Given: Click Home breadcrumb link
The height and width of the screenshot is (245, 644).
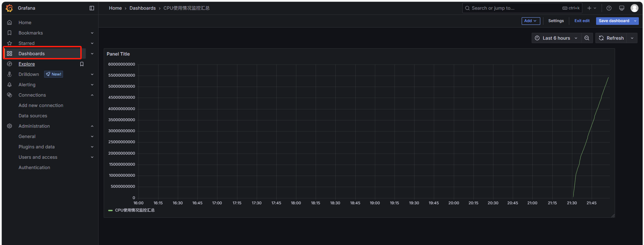Looking at the screenshot, I should [115, 8].
